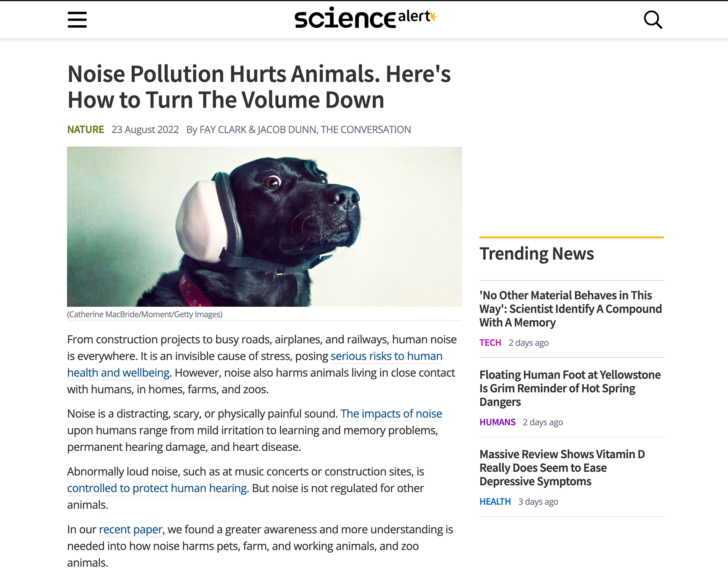The image size is (728, 574).
Task: Open Vitamin D depressive symptoms story
Action: 562,468
